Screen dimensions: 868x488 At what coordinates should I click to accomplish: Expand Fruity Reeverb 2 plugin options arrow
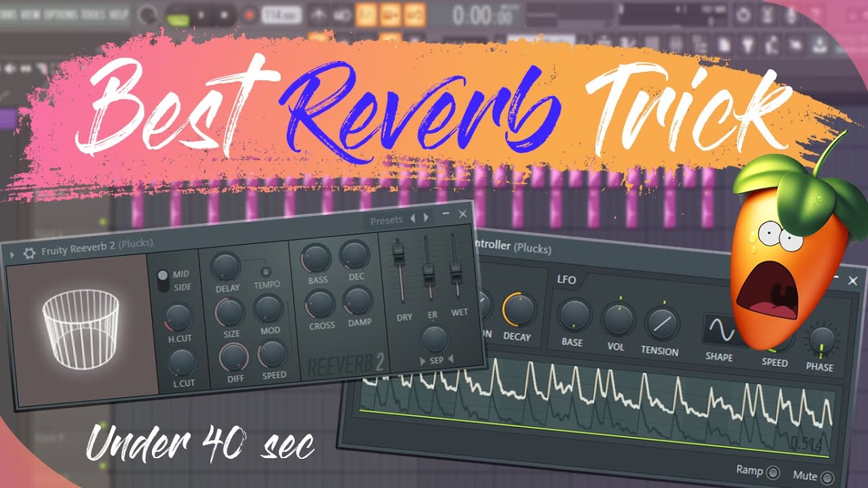click(x=12, y=254)
